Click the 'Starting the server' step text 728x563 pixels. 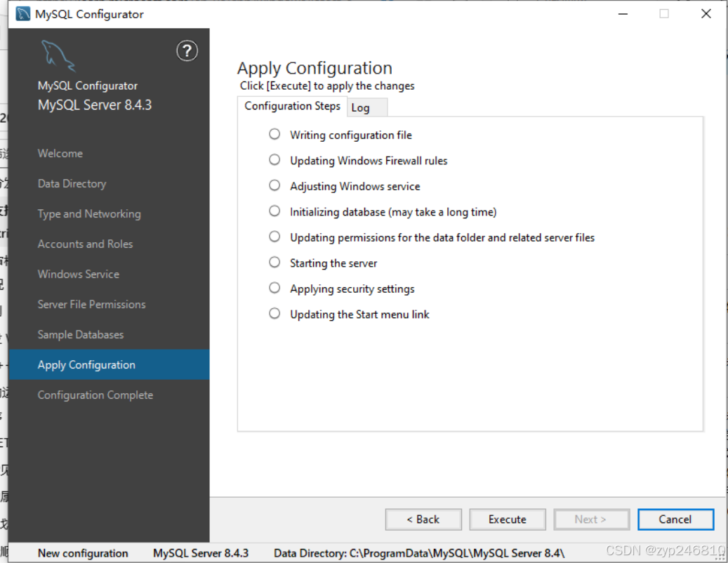(x=333, y=263)
